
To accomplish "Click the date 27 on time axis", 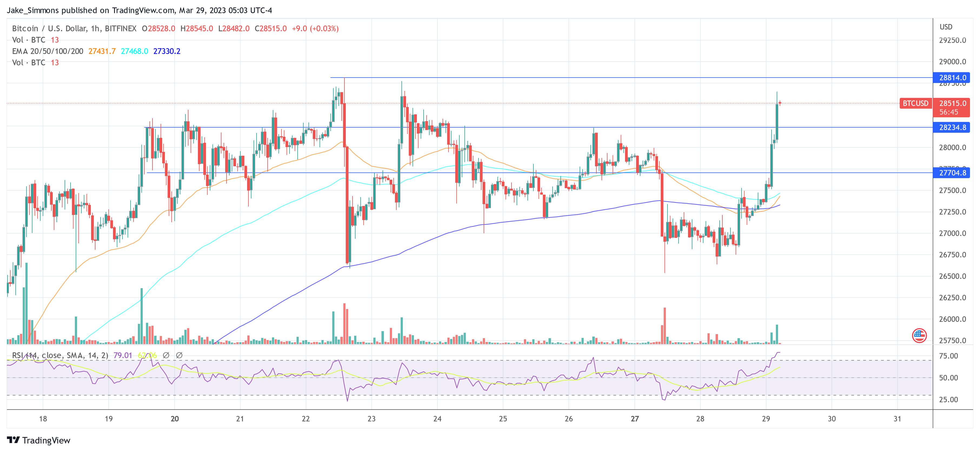I will tap(634, 419).
